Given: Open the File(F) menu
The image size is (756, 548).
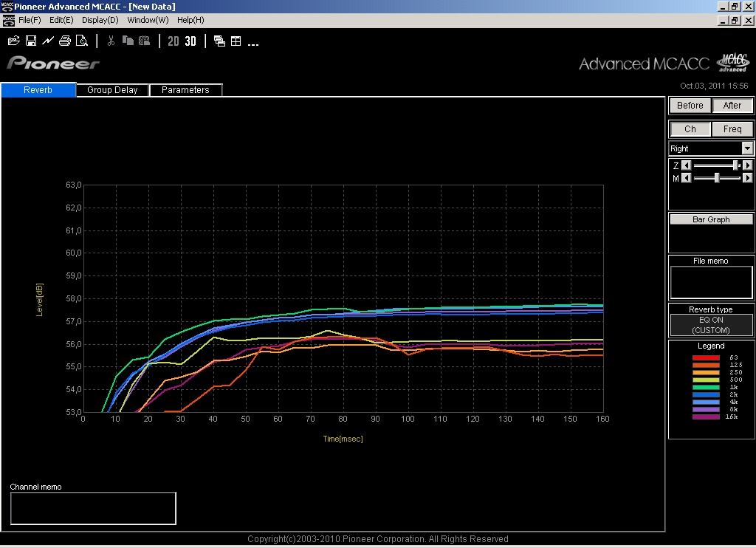Looking at the screenshot, I should [x=30, y=20].
